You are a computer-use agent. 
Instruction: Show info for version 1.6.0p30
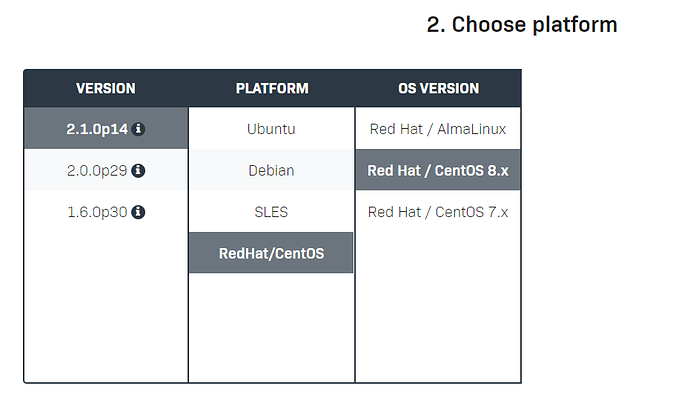pos(139,212)
